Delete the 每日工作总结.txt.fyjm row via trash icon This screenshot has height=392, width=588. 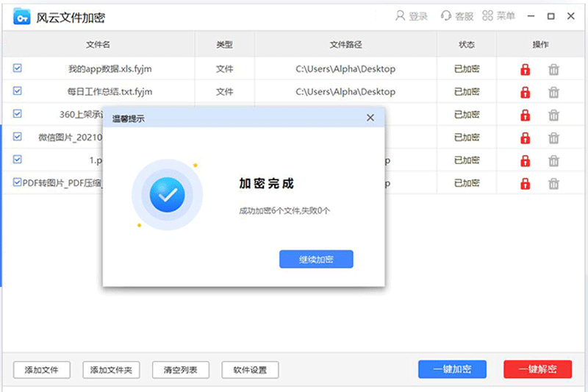point(553,93)
